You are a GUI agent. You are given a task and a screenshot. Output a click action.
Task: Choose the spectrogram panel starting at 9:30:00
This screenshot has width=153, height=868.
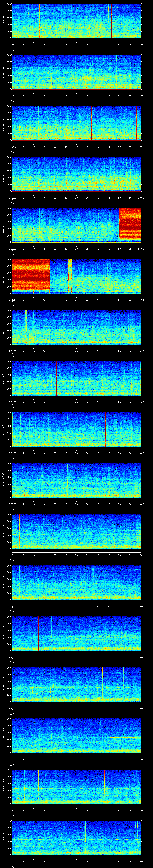77,736
